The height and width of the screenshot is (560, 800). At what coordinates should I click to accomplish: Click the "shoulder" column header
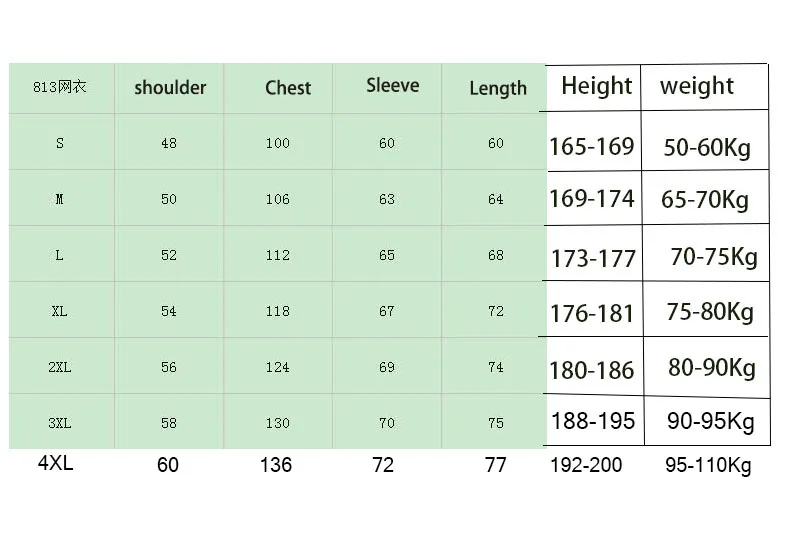click(169, 88)
